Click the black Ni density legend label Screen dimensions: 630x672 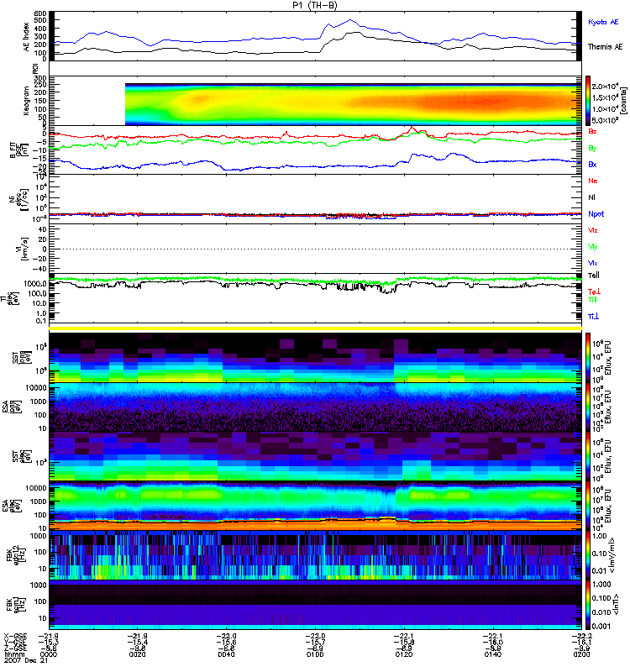pos(592,197)
